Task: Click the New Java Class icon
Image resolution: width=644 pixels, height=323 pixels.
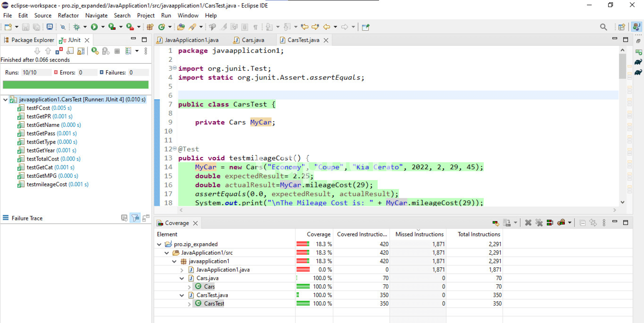Action: click(162, 27)
